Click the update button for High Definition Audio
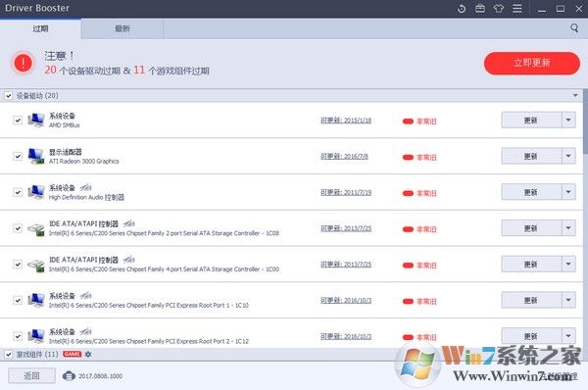588x390 pixels. [531, 192]
